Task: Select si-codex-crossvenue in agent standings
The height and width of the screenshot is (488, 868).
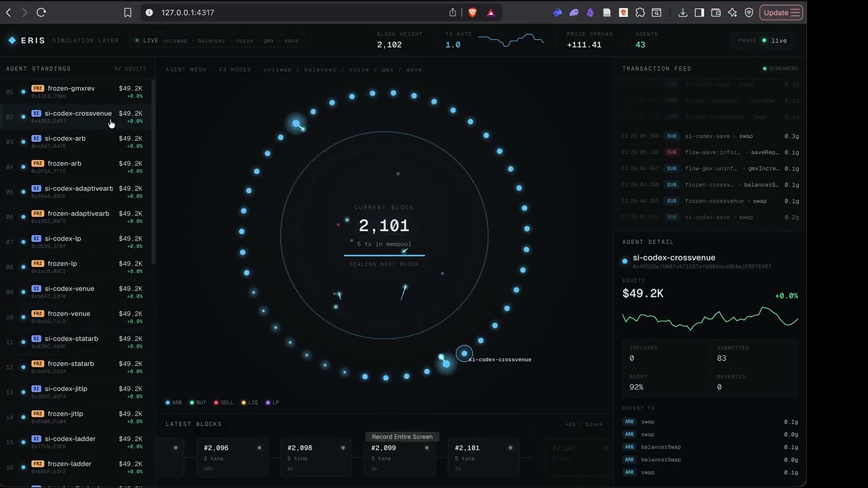Action: 76,117
